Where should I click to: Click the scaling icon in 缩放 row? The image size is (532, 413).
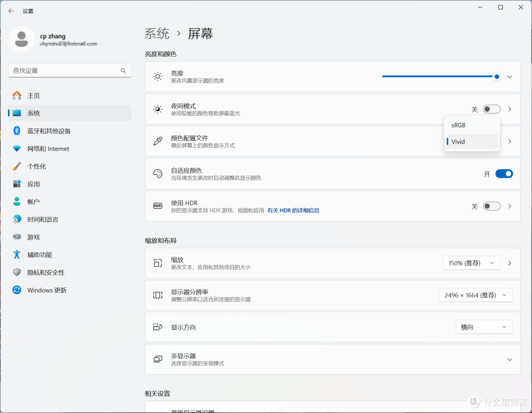[x=158, y=263]
